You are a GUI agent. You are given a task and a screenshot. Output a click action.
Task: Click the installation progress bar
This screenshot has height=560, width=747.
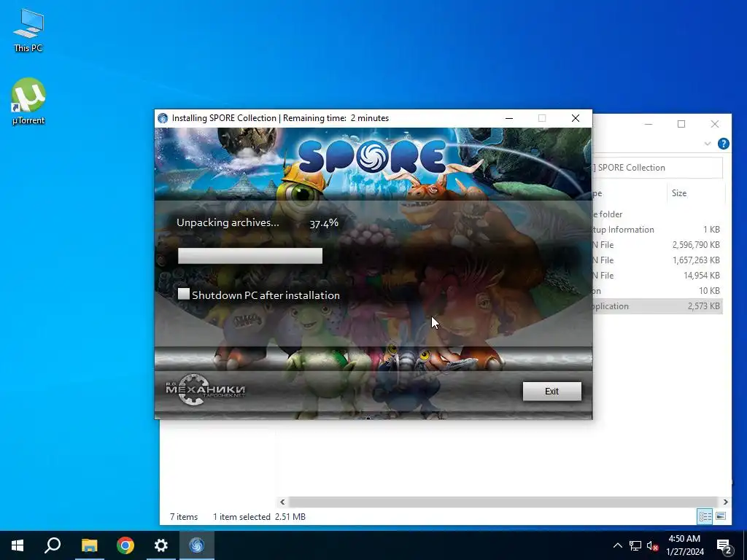[250, 256]
